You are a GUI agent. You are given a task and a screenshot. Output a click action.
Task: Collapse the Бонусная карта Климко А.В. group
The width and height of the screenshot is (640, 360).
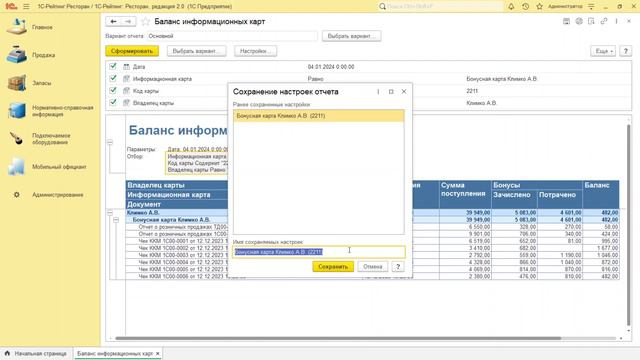(x=116, y=220)
